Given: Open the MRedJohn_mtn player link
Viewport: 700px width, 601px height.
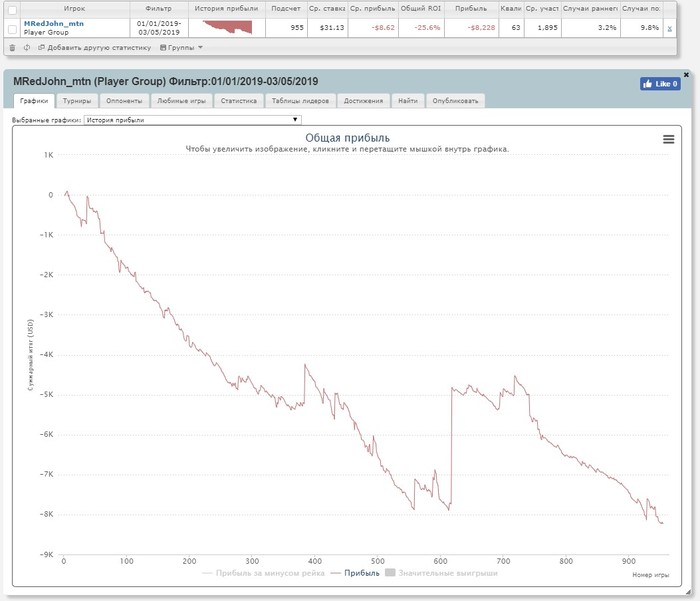Looking at the screenshot, I should pos(54,24).
